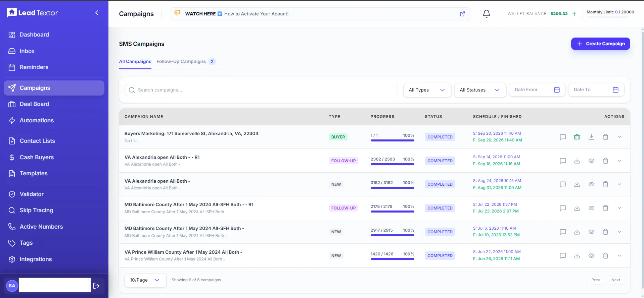View the NEW MD Baltimore campaign eye icon
Viewport: 644px width, 298px height.
tap(591, 232)
